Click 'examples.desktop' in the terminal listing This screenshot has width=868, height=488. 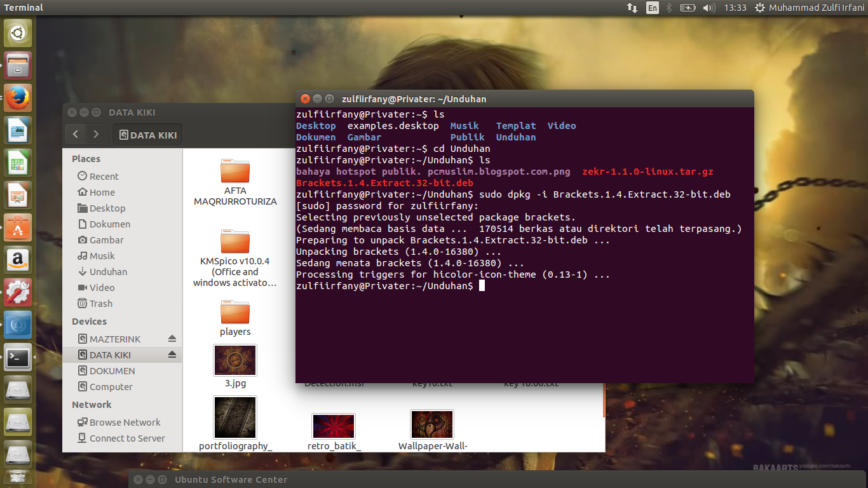393,126
